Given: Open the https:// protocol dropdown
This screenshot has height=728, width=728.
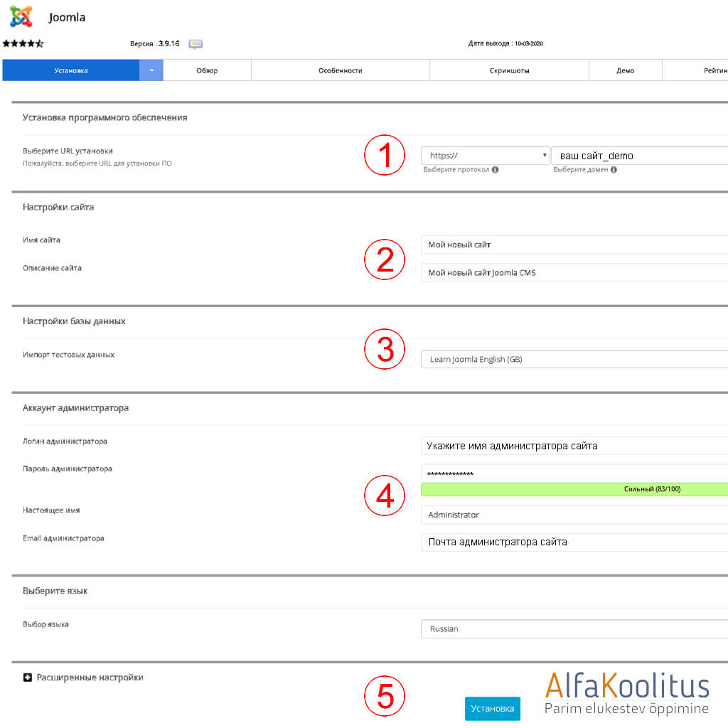Looking at the screenshot, I should click(x=486, y=156).
